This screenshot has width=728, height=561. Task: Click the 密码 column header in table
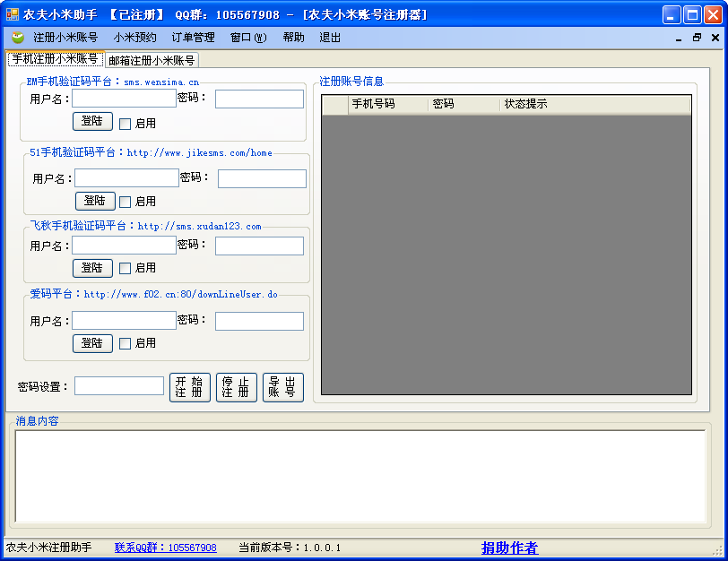coord(464,104)
